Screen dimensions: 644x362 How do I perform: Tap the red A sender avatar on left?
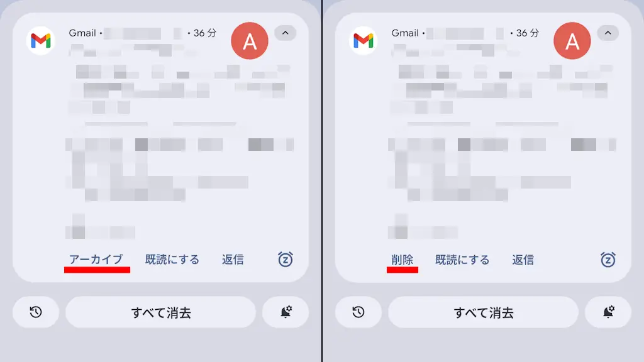[249, 41]
